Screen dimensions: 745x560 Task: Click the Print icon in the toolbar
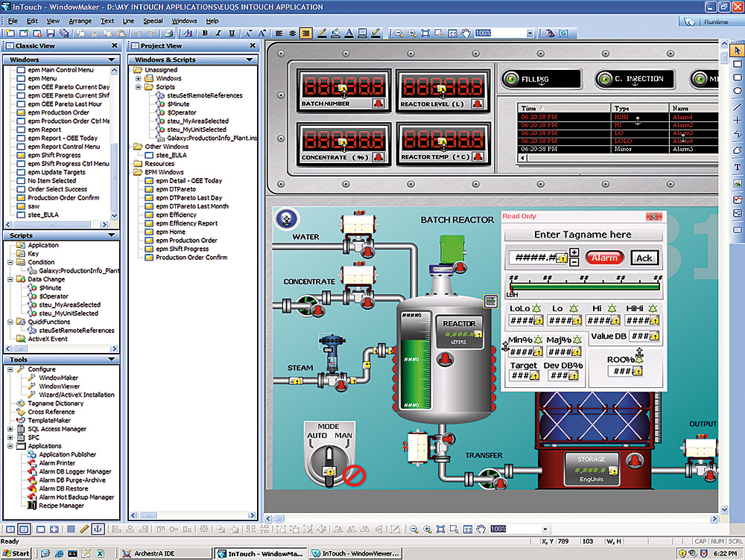click(168, 34)
